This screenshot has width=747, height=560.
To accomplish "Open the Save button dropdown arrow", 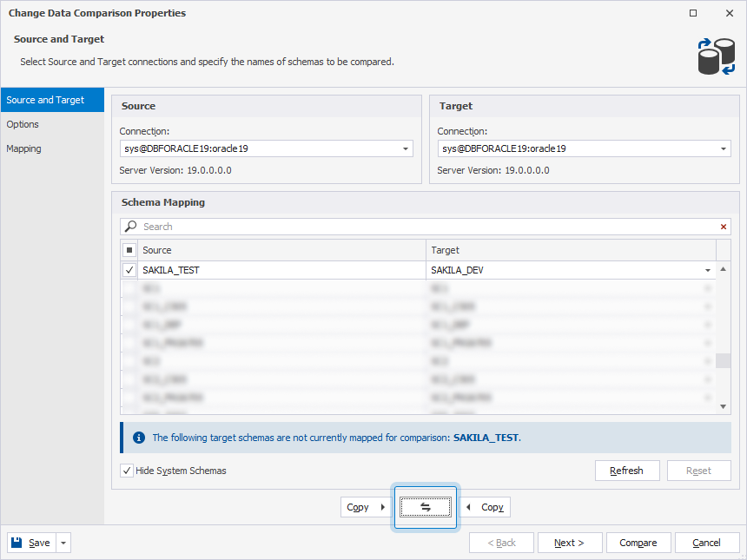I will pos(63,543).
